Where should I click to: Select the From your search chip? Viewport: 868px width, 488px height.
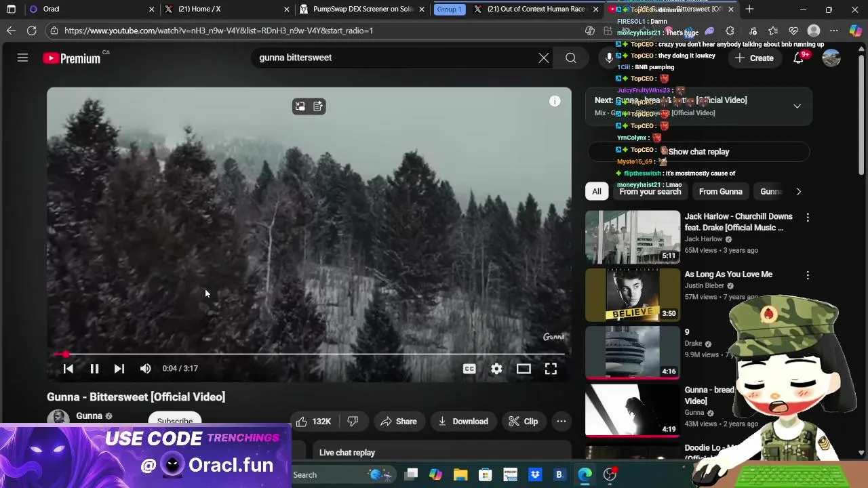[x=650, y=192]
